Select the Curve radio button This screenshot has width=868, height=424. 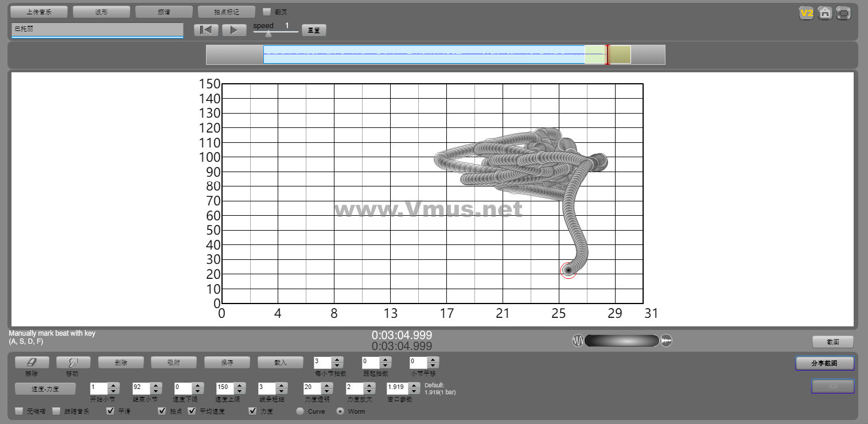point(300,411)
